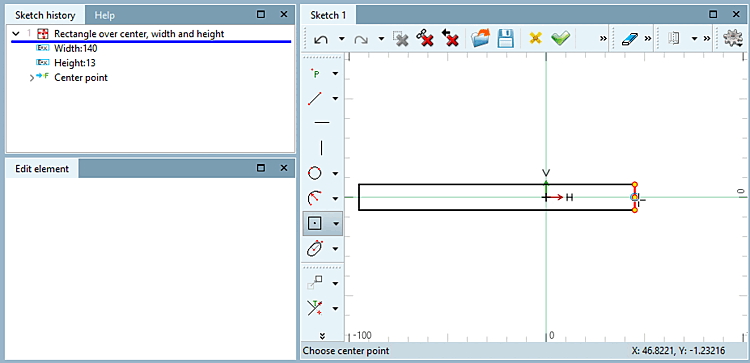Maximize the Sketch 1 panel
The height and width of the screenshot is (363, 750).
(713, 15)
